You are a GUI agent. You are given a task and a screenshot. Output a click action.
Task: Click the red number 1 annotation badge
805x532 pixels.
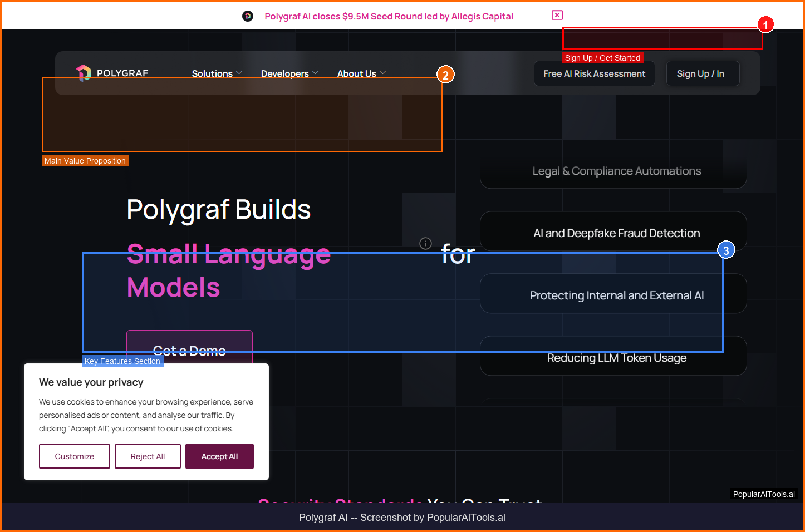(x=765, y=25)
